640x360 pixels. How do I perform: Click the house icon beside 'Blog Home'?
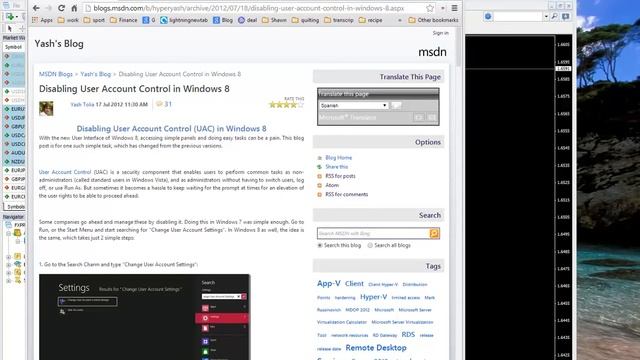[x=320, y=158]
